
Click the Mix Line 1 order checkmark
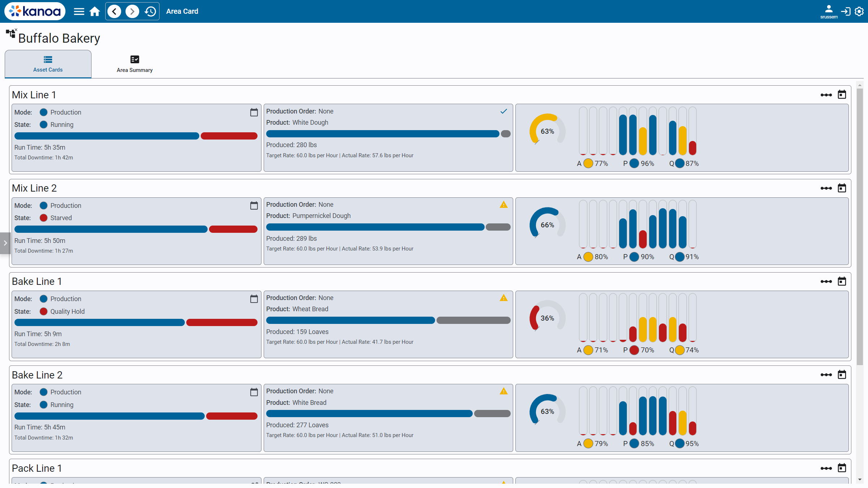coord(503,111)
